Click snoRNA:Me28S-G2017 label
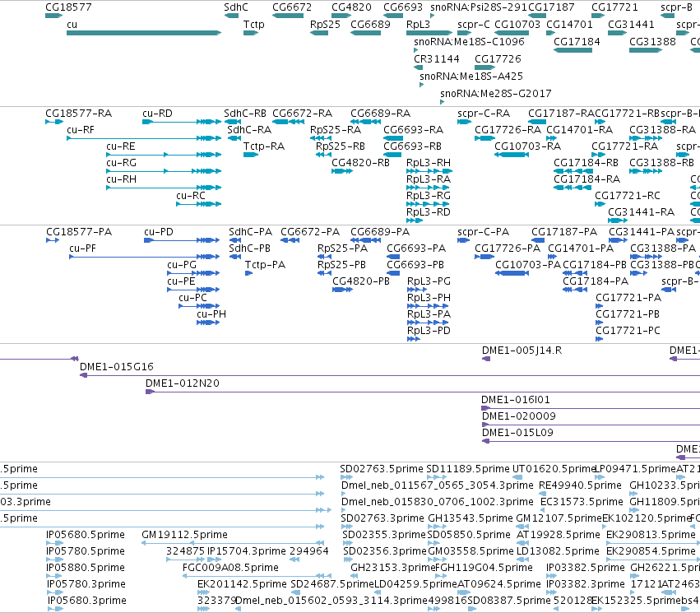 coord(495,93)
